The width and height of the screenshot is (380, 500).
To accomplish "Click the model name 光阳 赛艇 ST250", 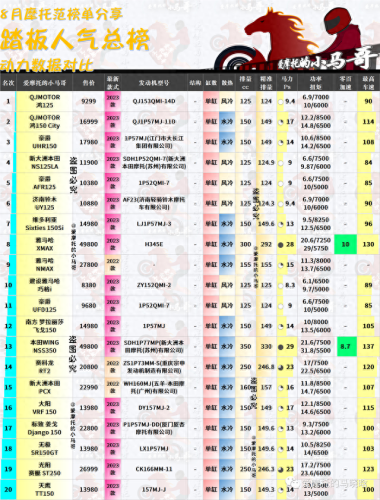I will [44, 469].
